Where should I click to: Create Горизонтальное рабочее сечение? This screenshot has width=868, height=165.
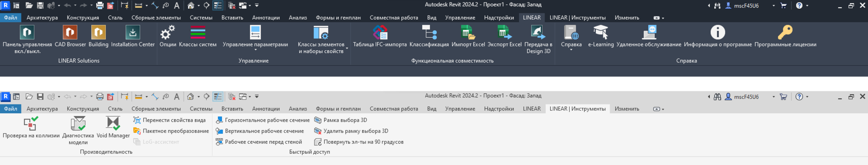tap(262, 120)
